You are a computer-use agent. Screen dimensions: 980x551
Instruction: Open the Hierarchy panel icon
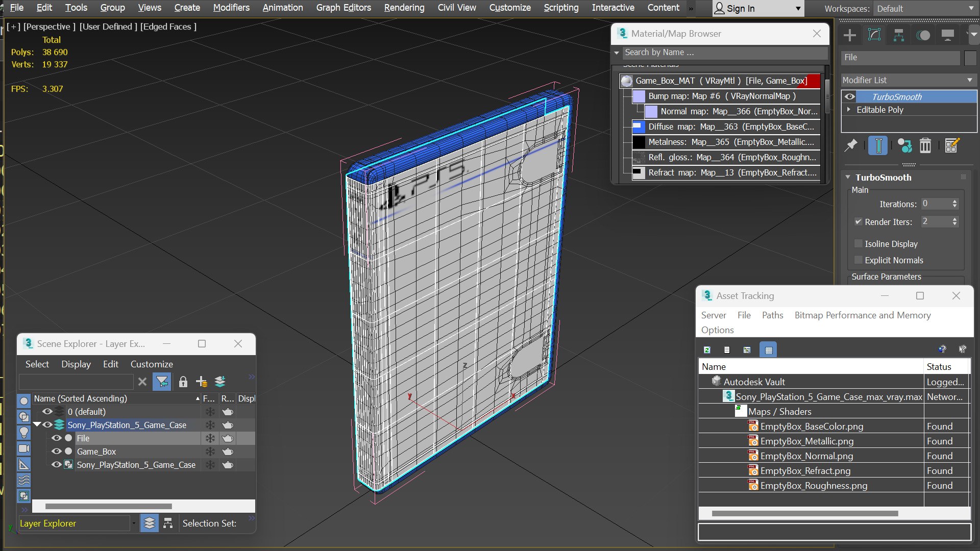tap(899, 35)
